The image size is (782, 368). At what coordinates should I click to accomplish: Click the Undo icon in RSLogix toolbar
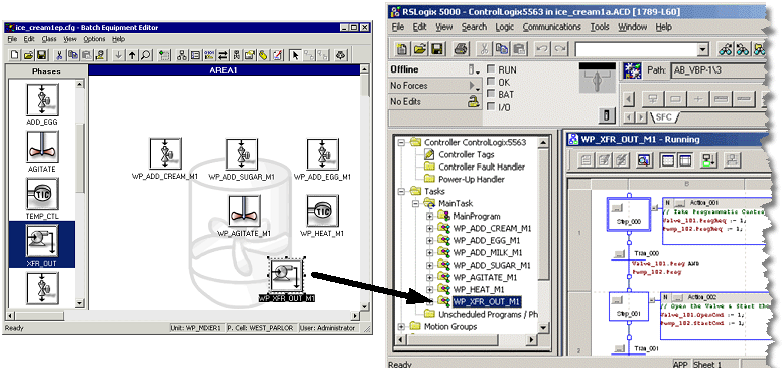(x=542, y=49)
